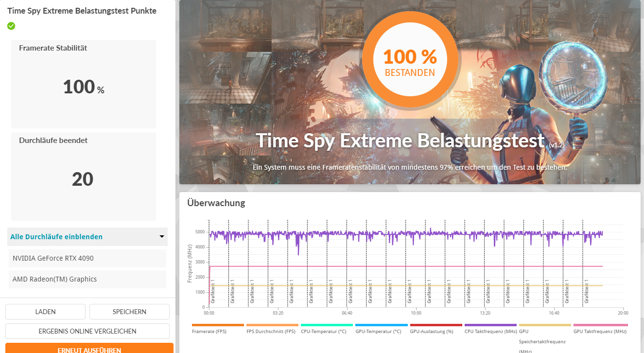Toggle the GPU Taktfrequenz legend swatch
The height and width of the screenshot is (353, 644).
(600, 325)
